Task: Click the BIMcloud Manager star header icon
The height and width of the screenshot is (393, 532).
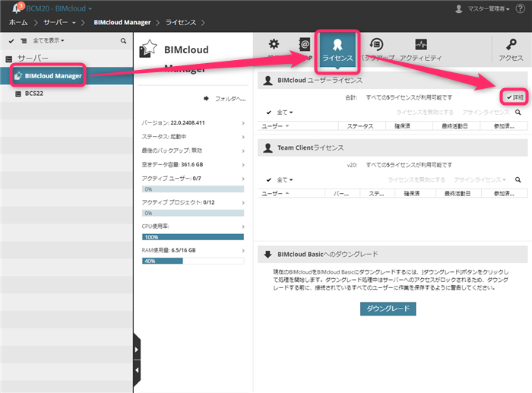Action: point(148,49)
